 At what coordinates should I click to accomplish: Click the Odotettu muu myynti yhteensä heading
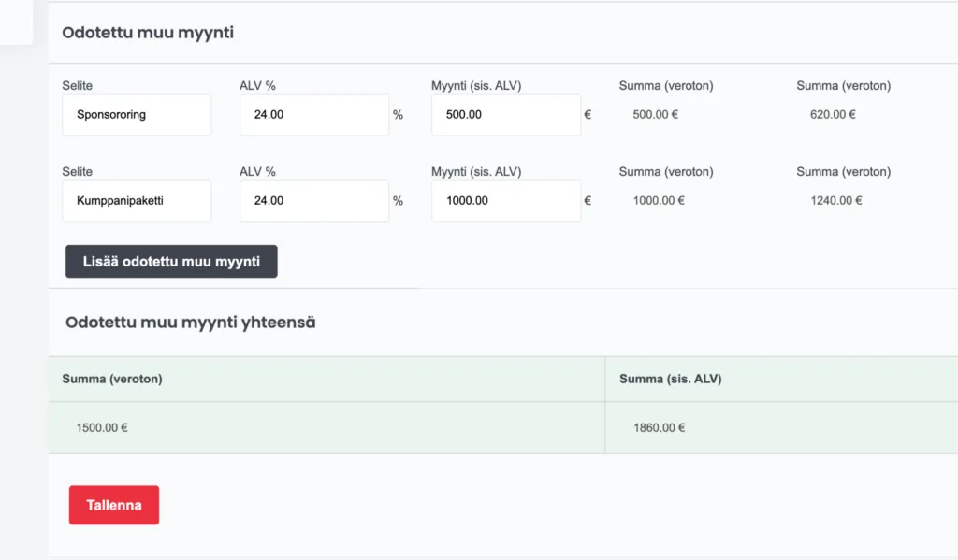(x=190, y=322)
